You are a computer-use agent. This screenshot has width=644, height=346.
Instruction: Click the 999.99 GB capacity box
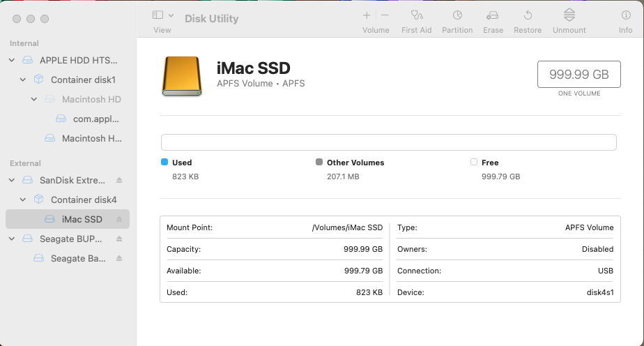coord(579,75)
